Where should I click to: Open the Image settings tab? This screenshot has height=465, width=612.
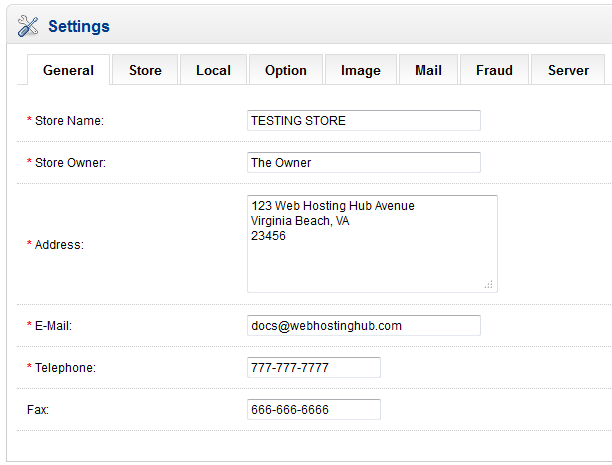pos(360,70)
